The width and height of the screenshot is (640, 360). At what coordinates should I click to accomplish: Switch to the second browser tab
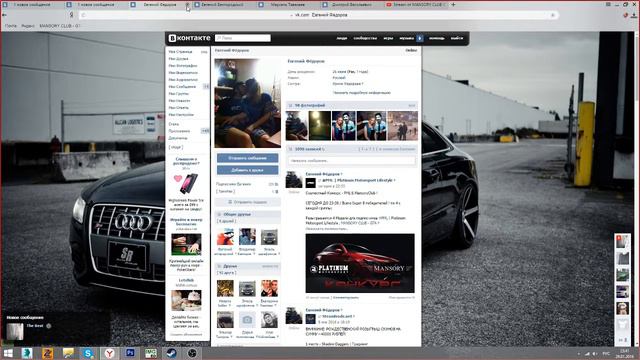coord(96,4)
